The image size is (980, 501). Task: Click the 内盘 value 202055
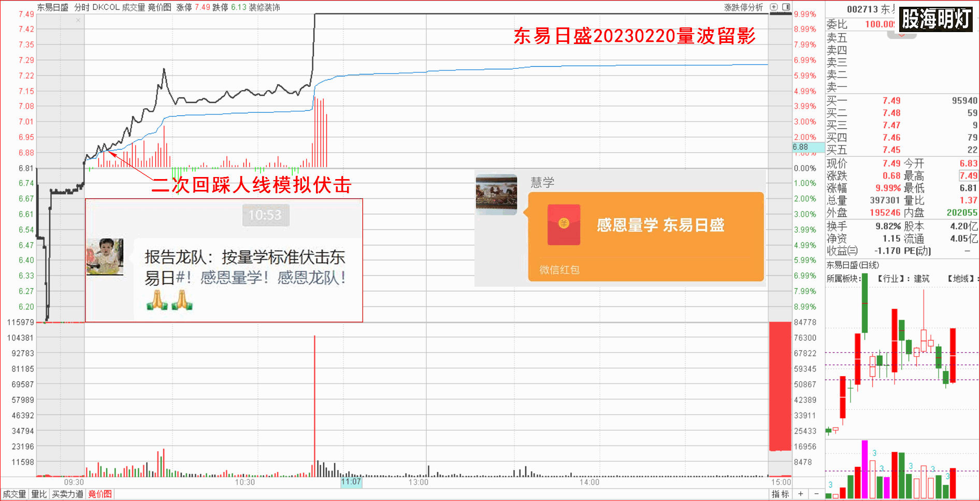click(962, 213)
